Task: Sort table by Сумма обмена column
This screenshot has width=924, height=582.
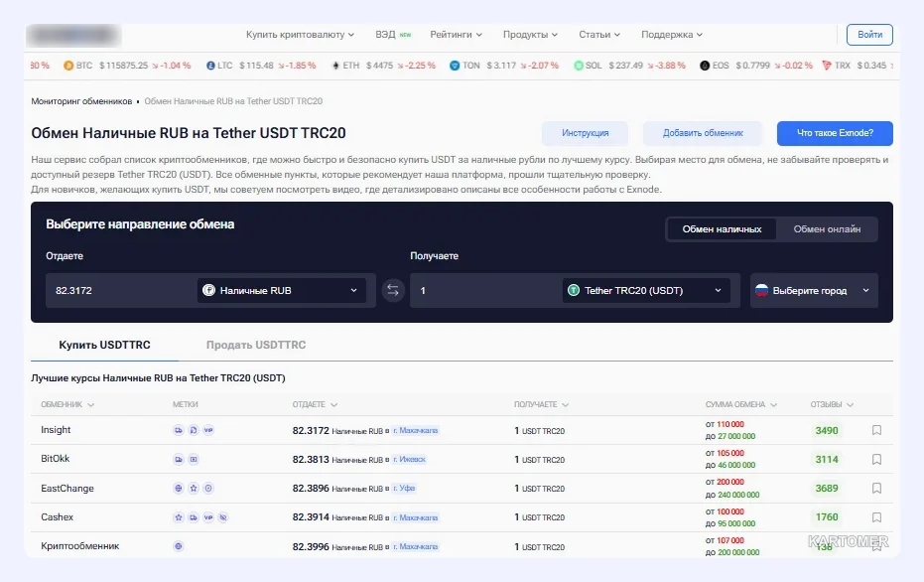Action: (x=741, y=404)
